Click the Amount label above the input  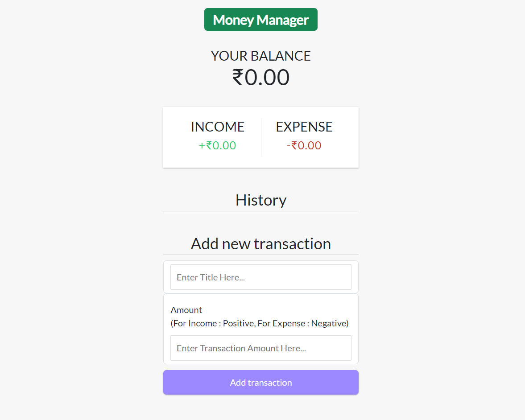pyautogui.click(x=186, y=310)
